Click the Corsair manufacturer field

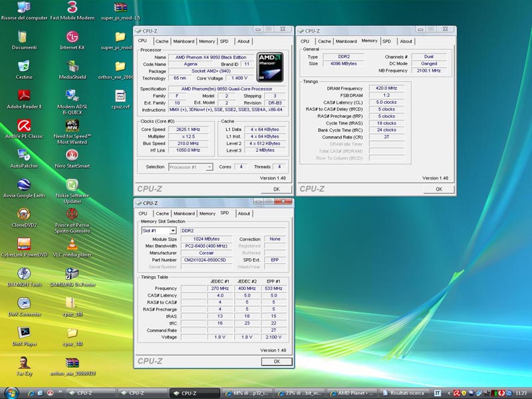coord(206,253)
